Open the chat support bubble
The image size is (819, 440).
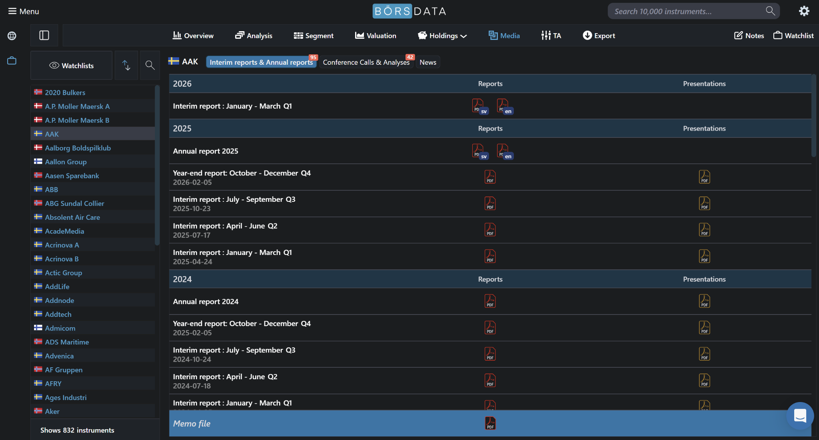(800, 415)
